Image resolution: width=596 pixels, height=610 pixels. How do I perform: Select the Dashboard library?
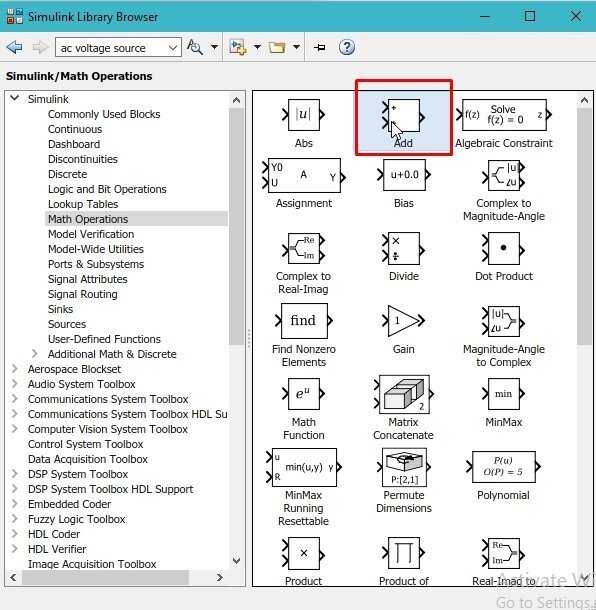pos(74,144)
